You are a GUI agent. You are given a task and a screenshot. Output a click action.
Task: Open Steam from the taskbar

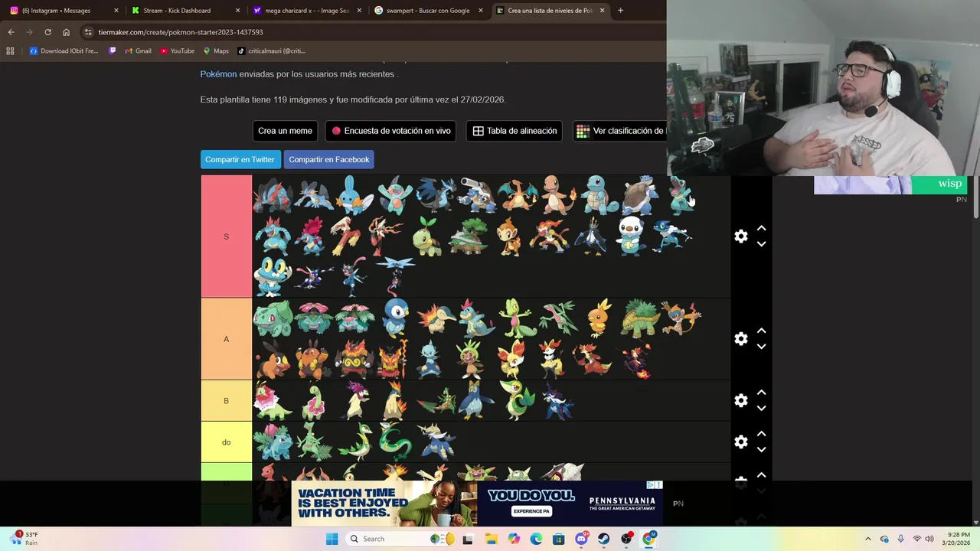pos(604,539)
